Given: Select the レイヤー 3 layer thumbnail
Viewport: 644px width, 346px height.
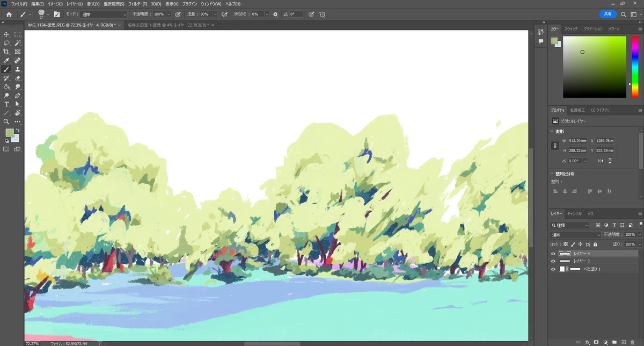Looking at the screenshot, I should [565, 261].
